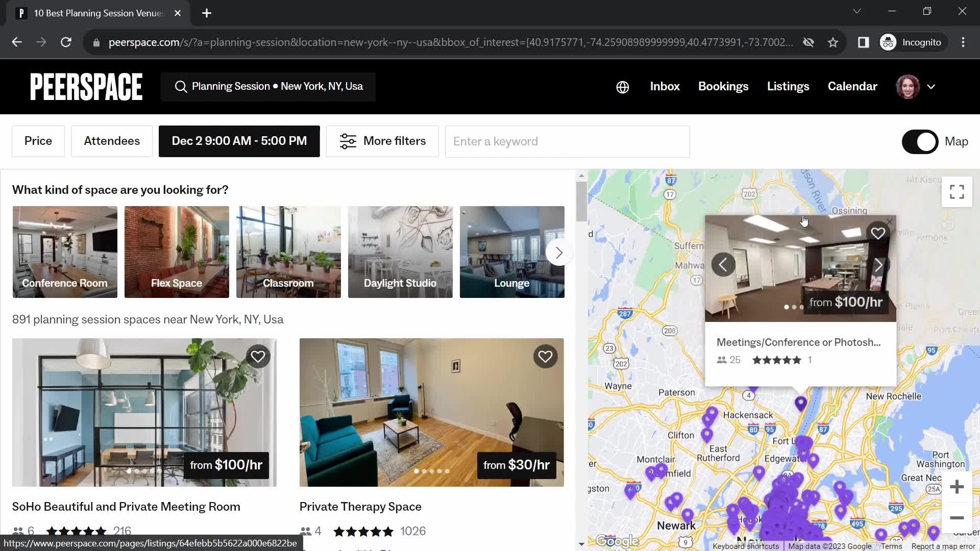Expand the Price filter dropdown

[x=38, y=141]
